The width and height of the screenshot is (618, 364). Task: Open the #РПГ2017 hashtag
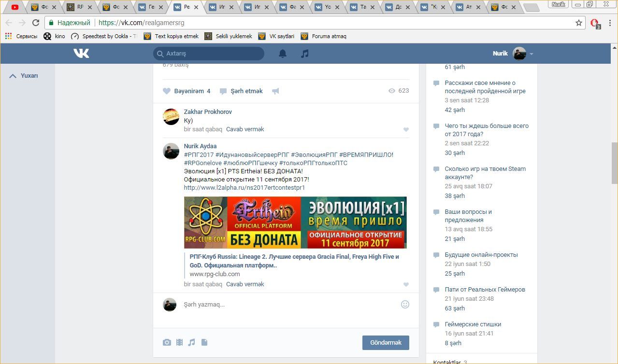199,155
